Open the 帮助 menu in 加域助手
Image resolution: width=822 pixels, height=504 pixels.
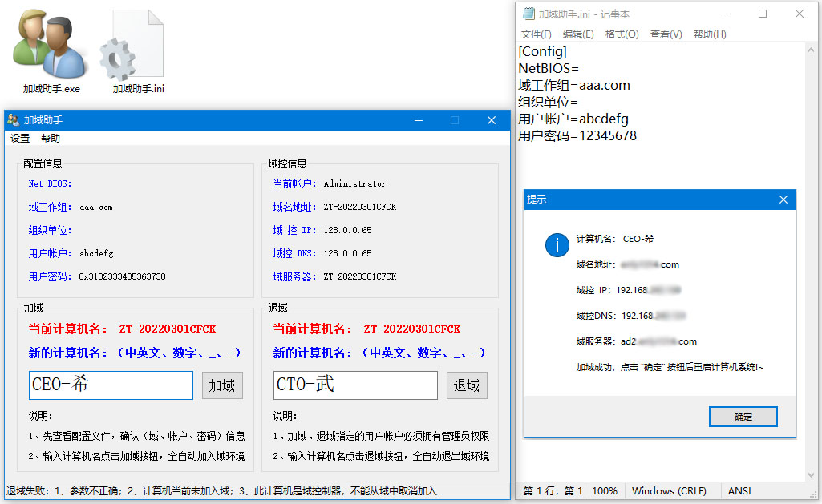pyautogui.click(x=51, y=138)
